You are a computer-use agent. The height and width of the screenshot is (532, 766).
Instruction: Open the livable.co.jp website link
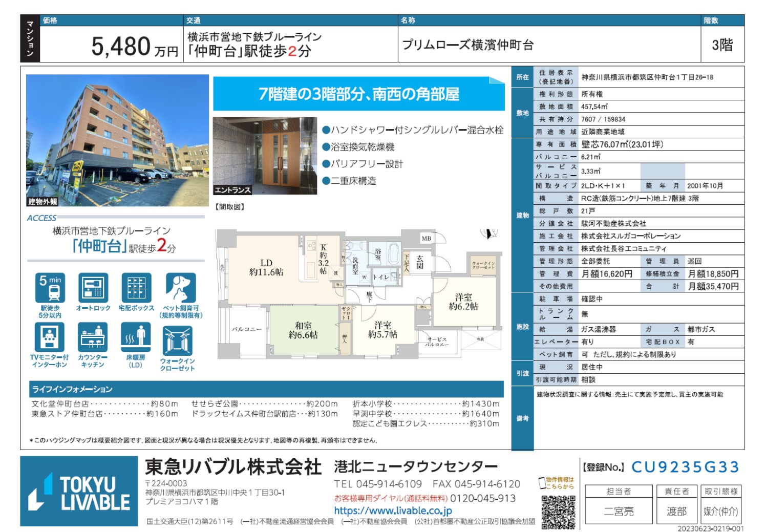coord(393,510)
